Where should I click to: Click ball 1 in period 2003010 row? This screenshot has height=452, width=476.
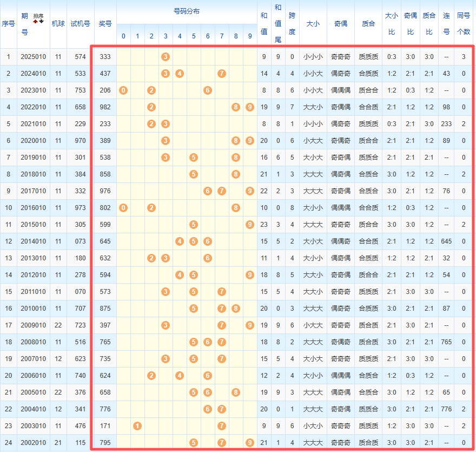point(137,425)
